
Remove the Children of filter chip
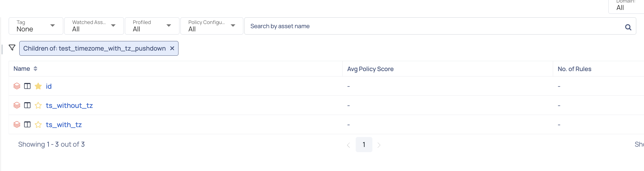click(172, 48)
